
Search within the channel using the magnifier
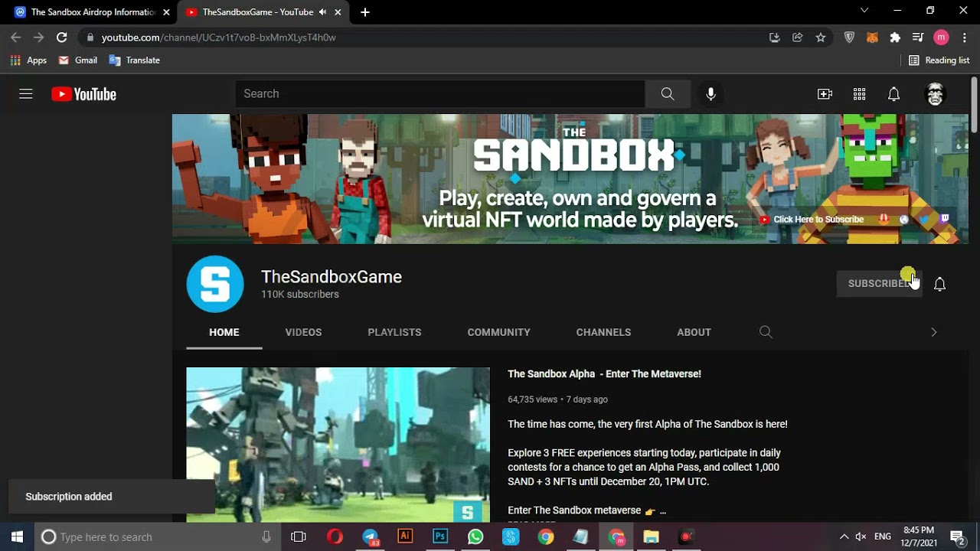click(766, 332)
